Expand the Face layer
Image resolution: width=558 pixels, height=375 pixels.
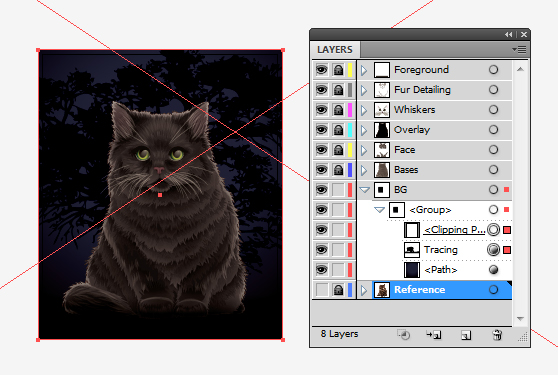[364, 150]
